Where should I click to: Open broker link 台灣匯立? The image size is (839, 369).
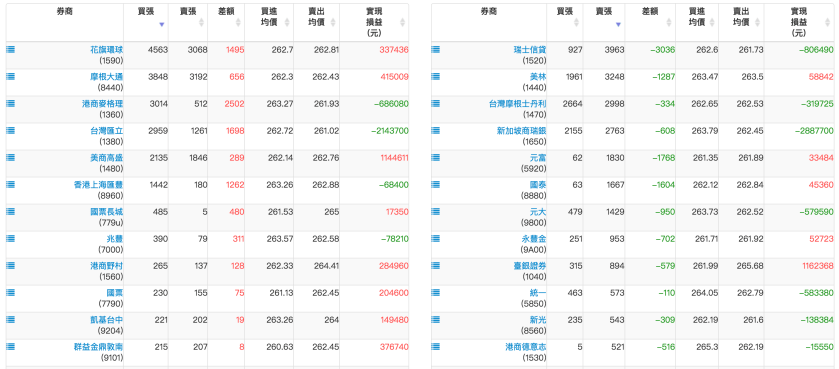[107, 130]
